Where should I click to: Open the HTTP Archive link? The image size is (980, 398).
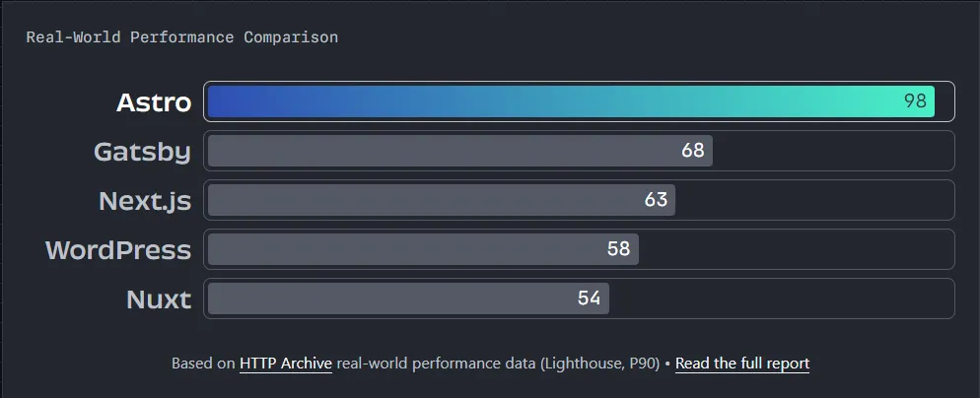coord(286,364)
